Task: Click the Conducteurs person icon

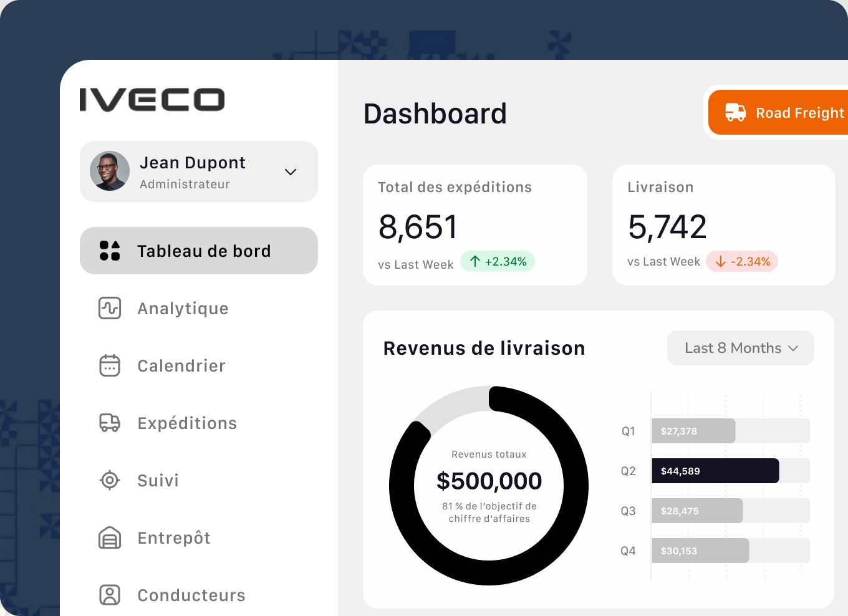Action: click(110, 595)
